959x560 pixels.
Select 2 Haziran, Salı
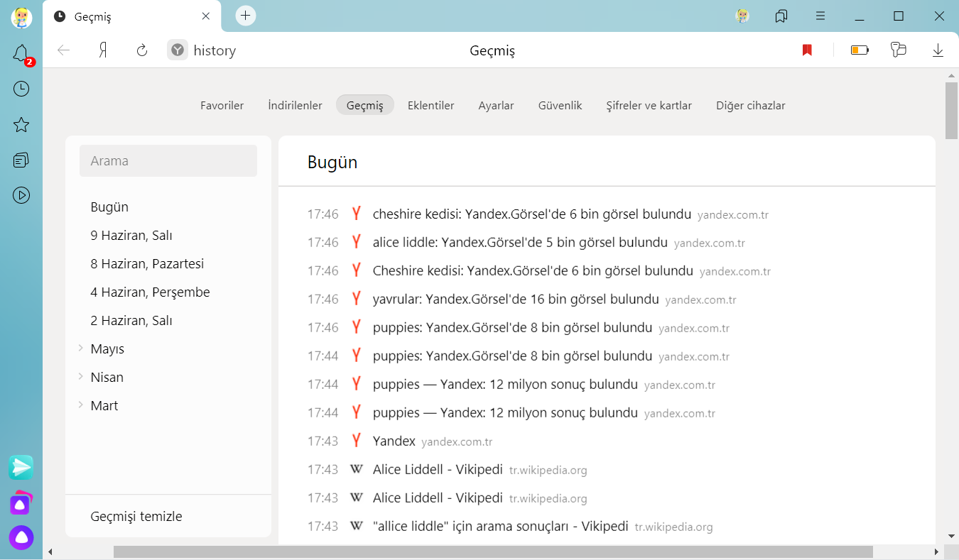pyautogui.click(x=131, y=320)
